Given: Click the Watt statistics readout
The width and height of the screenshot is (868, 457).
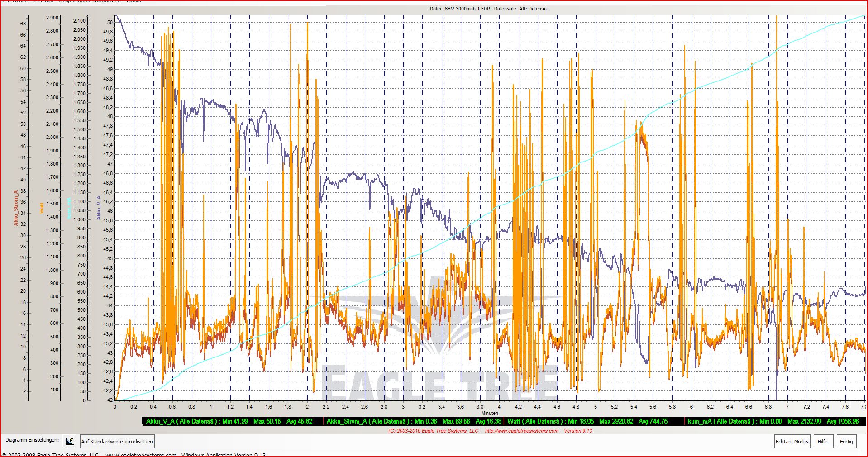Looking at the screenshot, I should click(587, 421).
